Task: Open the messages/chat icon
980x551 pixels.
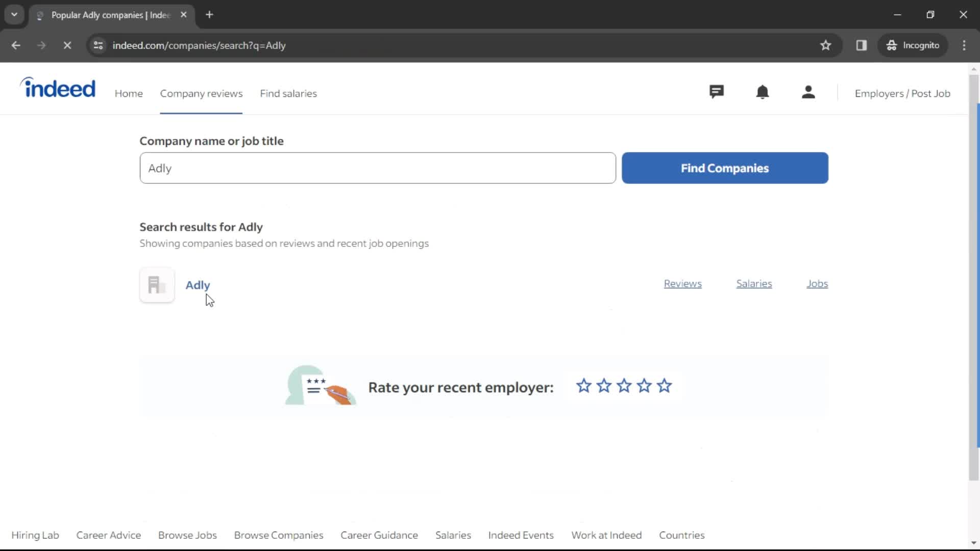Action: [x=717, y=92]
